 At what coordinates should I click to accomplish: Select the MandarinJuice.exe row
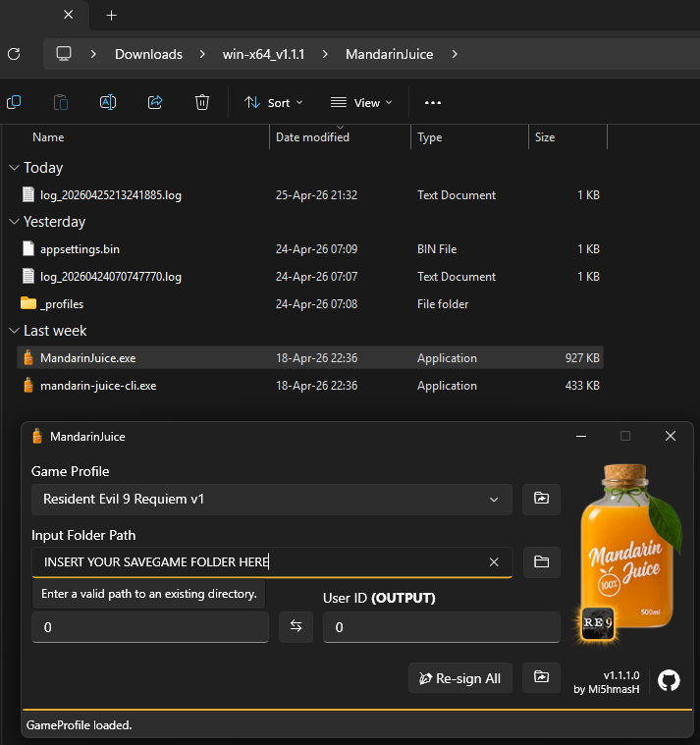click(310, 357)
